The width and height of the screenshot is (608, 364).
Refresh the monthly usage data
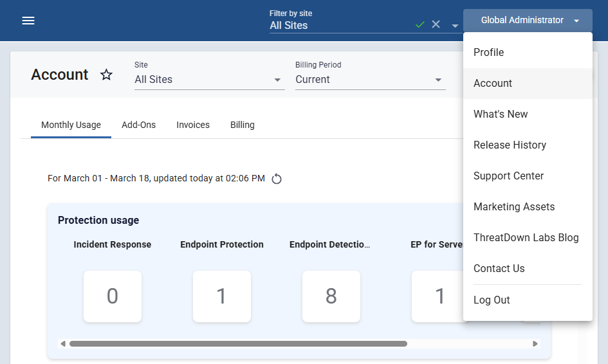point(277,179)
